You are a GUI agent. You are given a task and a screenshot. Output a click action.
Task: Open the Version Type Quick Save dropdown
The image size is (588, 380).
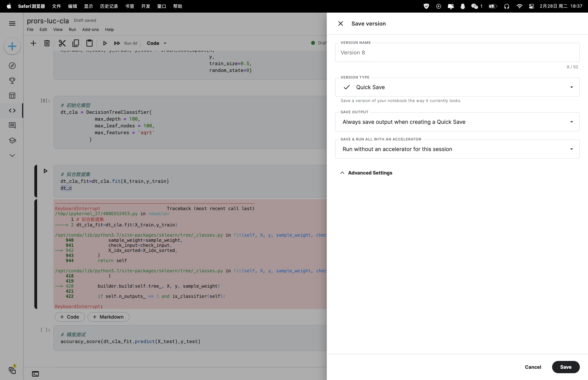457,87
